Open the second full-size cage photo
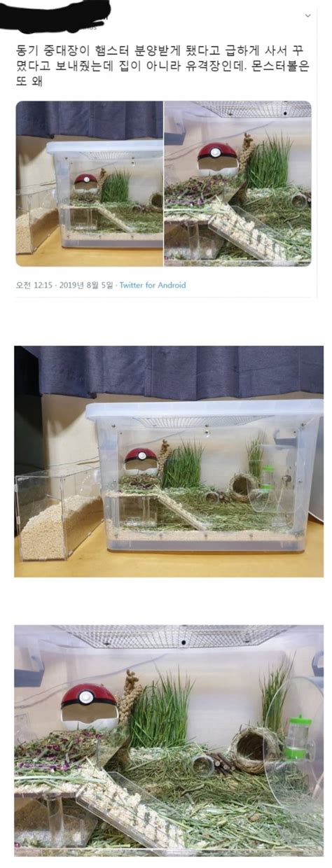The image size is (332, 868). click(169, 461)
